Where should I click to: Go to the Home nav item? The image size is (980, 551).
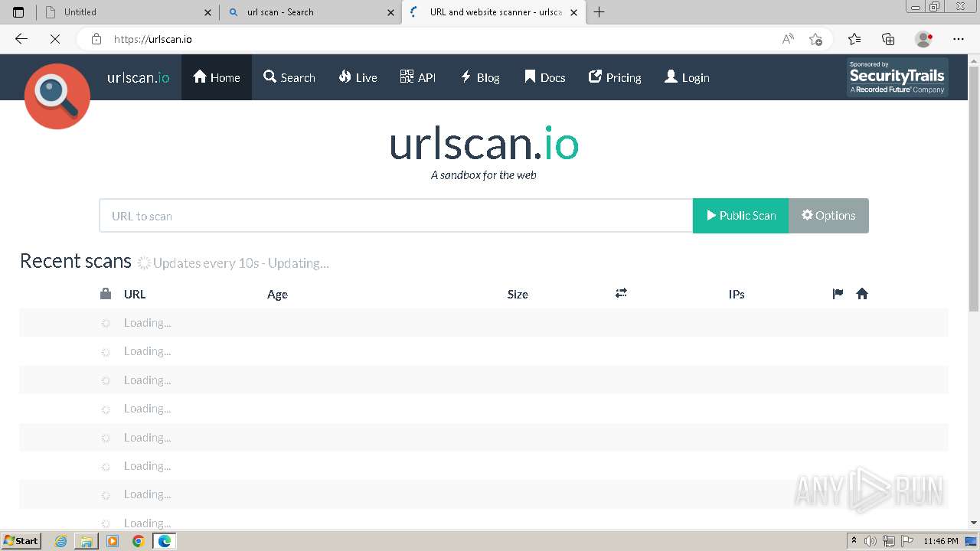[x=217, y=77]
